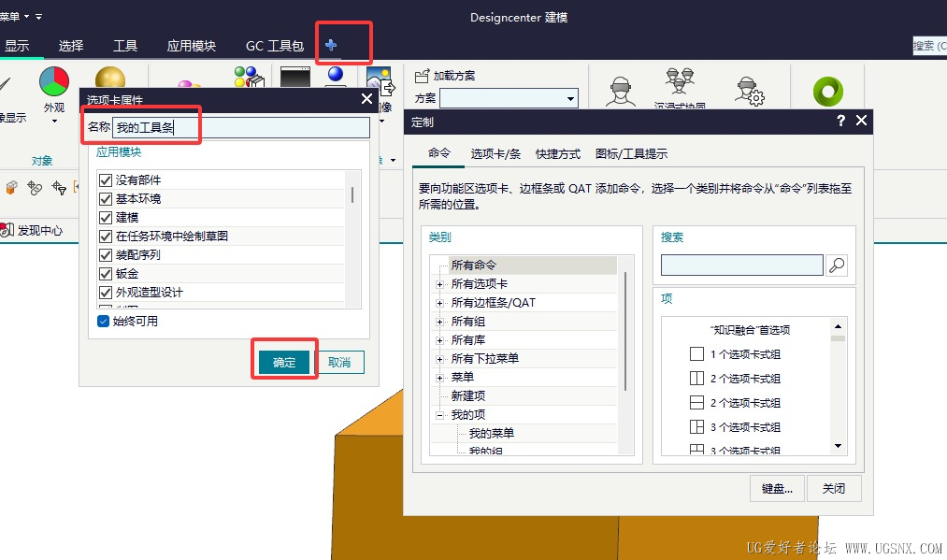The width and height of the screenshot is (947, 560).
Task: Click the colored balls with book icon
Action: coord(250,76)
